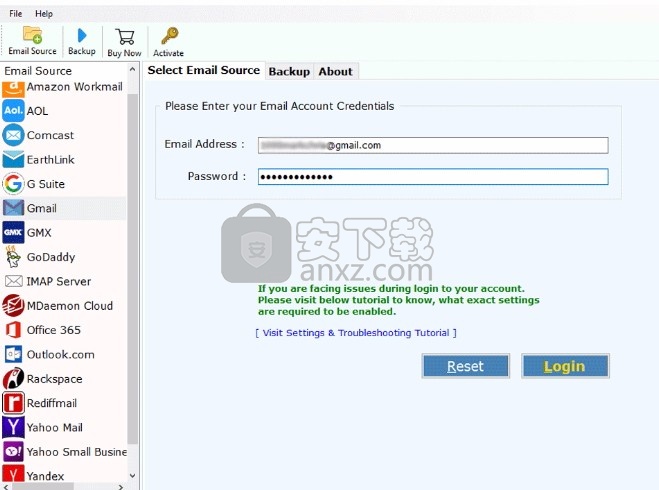Viewport: 659px width, 490px height.
Task: Open the About tab
Action: (x=335, y=71)
